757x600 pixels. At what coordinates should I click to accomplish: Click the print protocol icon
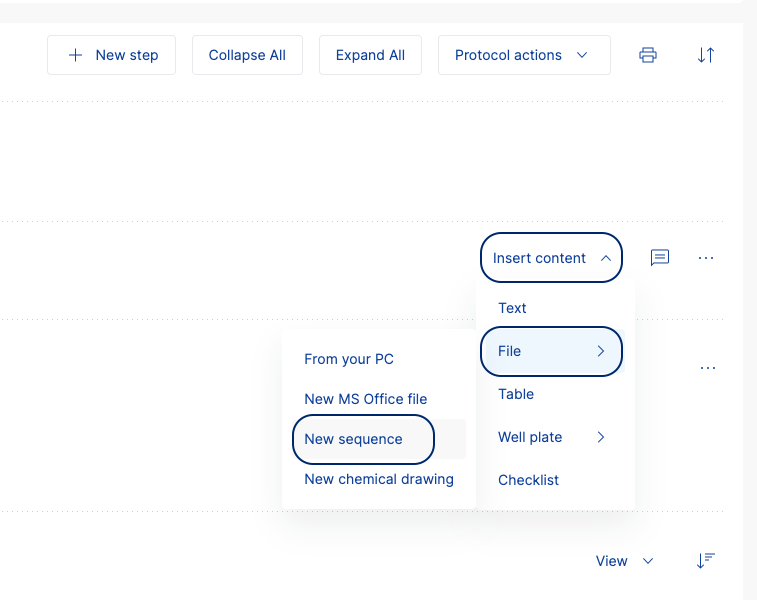tap(648, 55)
